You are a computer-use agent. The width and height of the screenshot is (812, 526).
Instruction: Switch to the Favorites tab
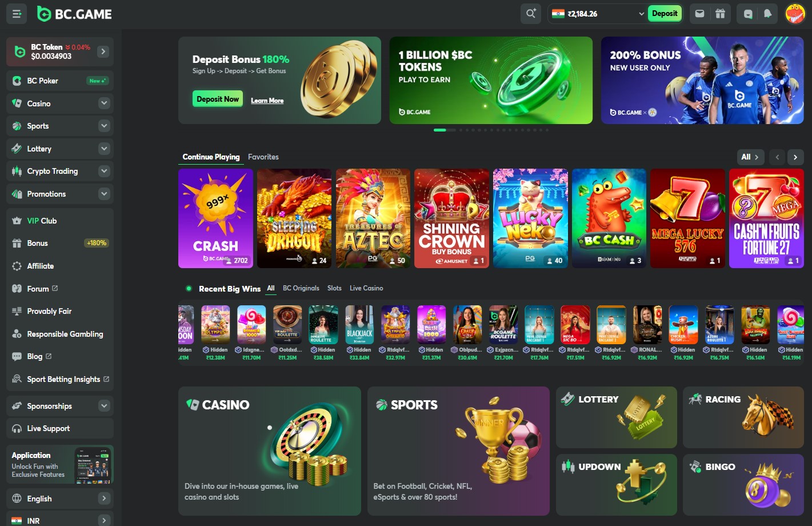pyautogui.click(x=263, y=157)
